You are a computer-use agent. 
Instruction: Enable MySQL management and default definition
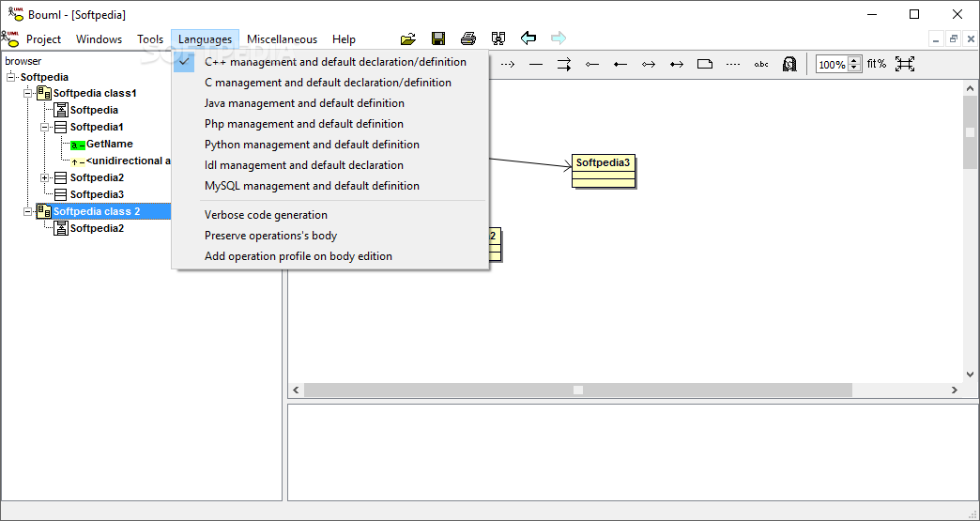point(330,186)
